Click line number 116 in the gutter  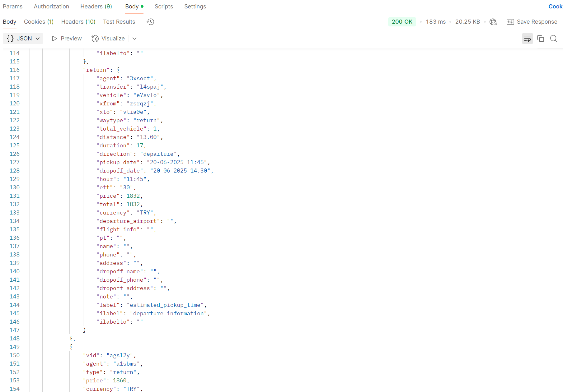[x=14, y=70]
